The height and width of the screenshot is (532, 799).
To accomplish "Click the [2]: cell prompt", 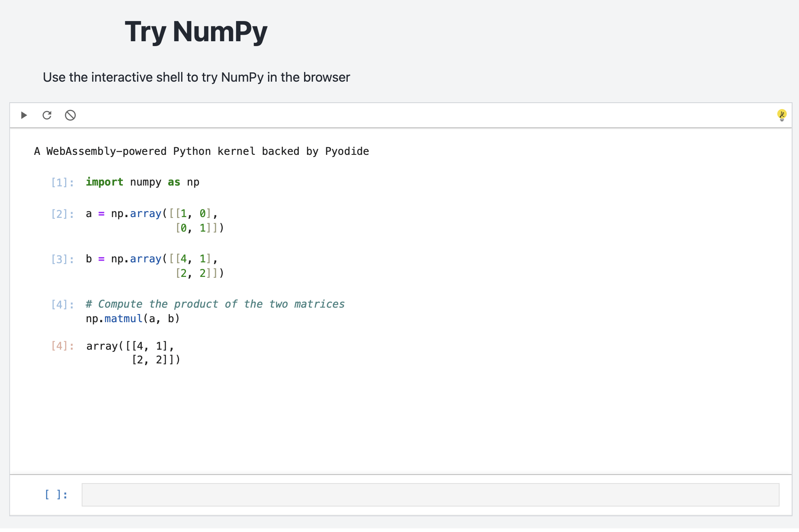I will tap(63, 214).
